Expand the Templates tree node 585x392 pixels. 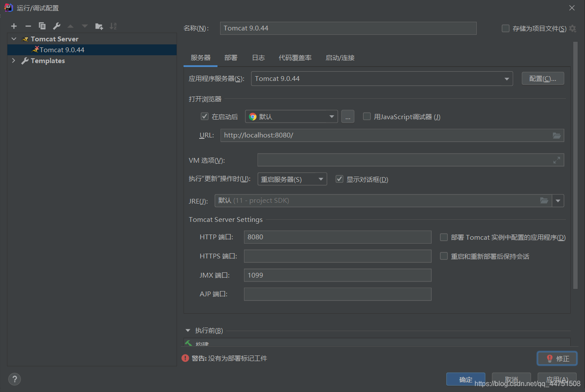pyautogui.click(x=14, y=60)
